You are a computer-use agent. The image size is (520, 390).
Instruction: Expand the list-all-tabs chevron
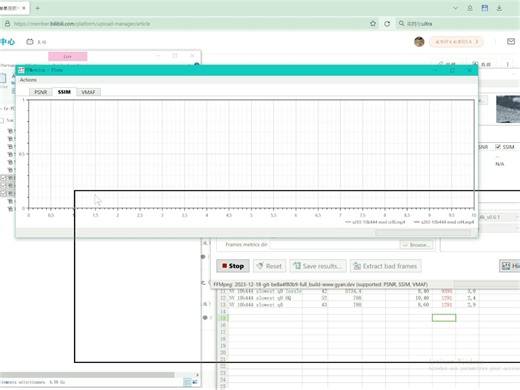[x=455, y=8]
